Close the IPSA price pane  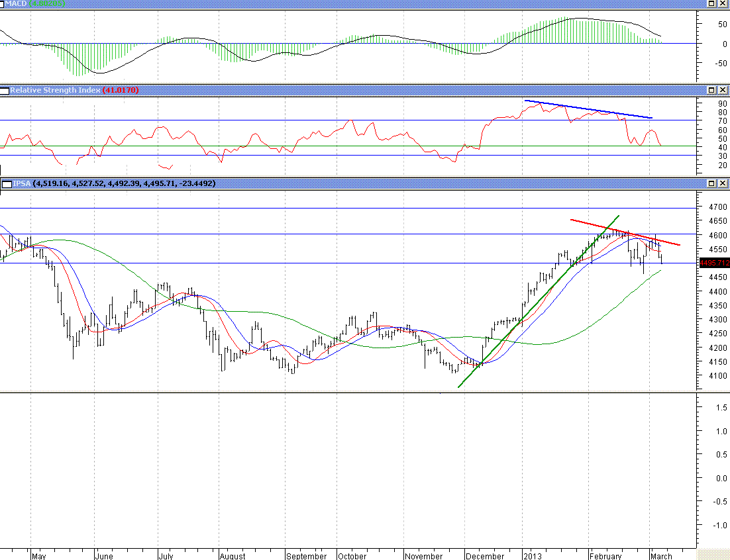pos(723,183)
